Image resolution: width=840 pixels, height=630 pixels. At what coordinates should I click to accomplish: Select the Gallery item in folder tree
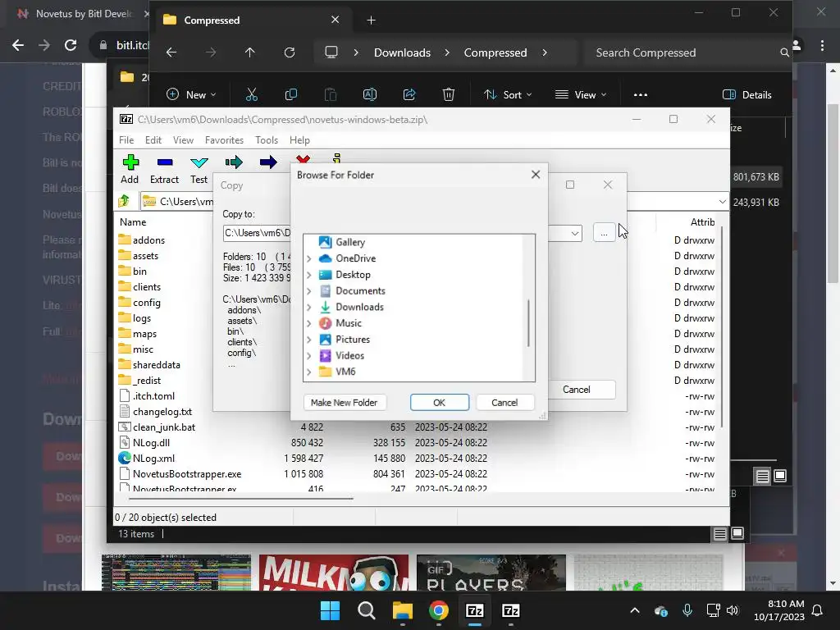pyautogui.click(x=349, y=242)
